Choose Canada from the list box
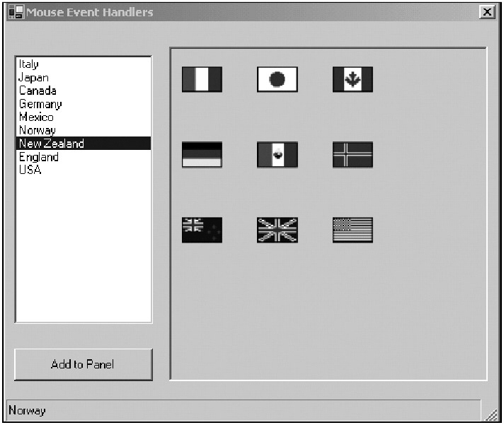Screen dimensions: 504x425 pyautogui.click(x=38, y=91)
